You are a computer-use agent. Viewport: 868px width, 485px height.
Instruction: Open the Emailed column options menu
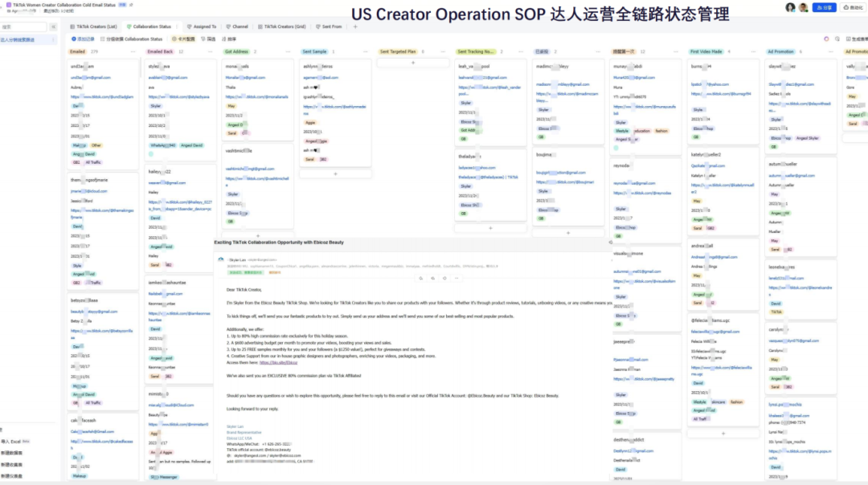click(x=133, y=51)
